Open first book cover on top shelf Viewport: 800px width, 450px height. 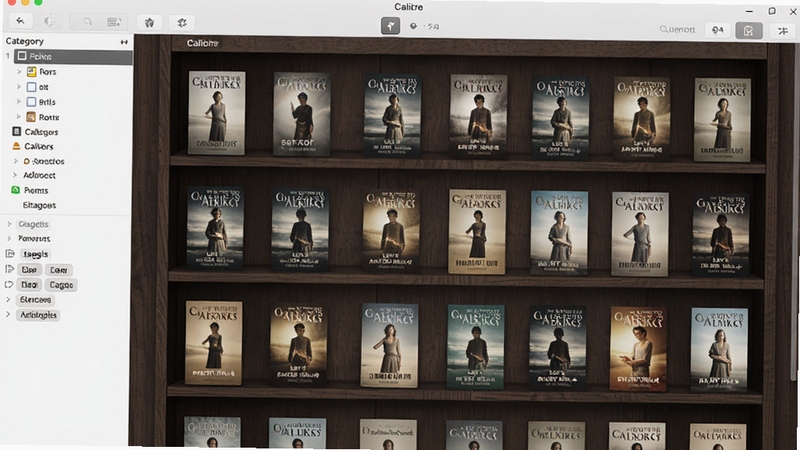pos(216,113)
